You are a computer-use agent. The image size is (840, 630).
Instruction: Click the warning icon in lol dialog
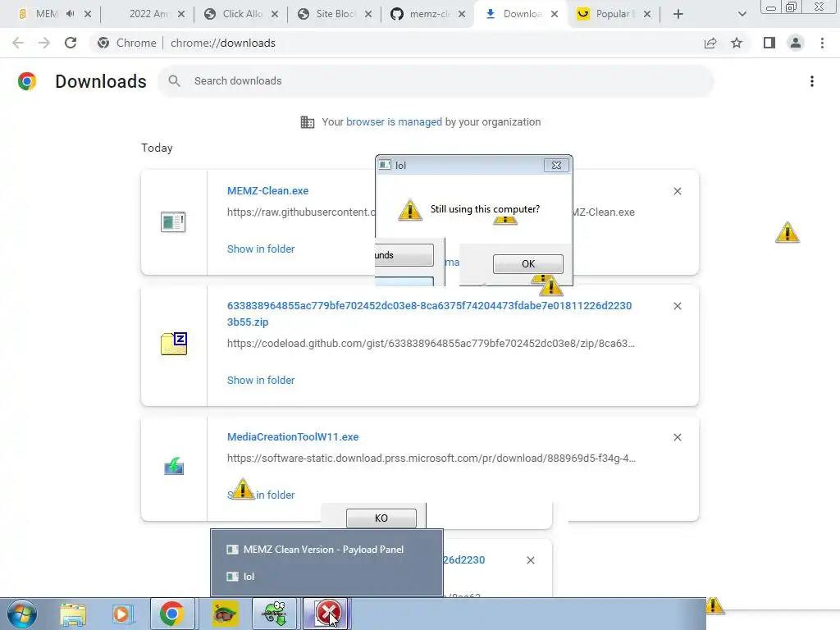click(x=410, y=209)
